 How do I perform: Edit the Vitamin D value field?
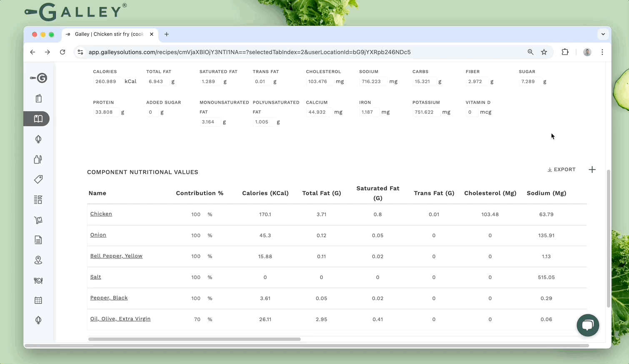(472, 112)
